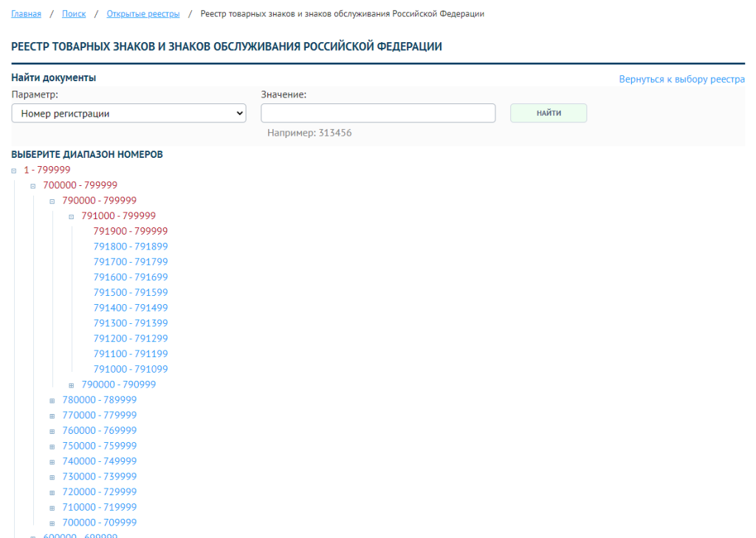The width and height of the screenshot is (756, 538).
Task: Open the 791900 - 799999 range
Action: (x=130, y=231)
